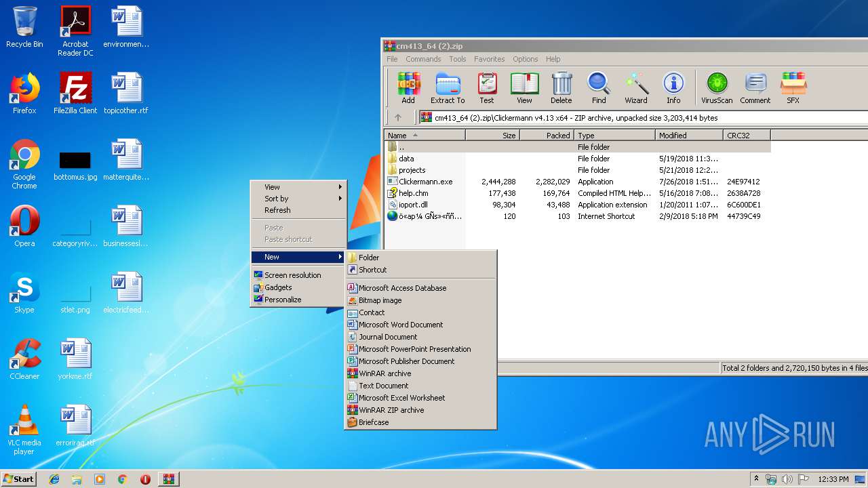Click the Info toolbar icon
The image size is (868, 488).
tap(673, 88)
